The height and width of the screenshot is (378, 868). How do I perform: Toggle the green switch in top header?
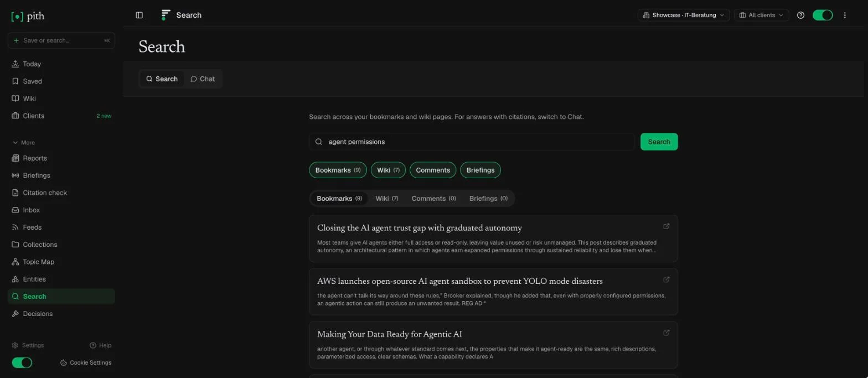point(823,15)
